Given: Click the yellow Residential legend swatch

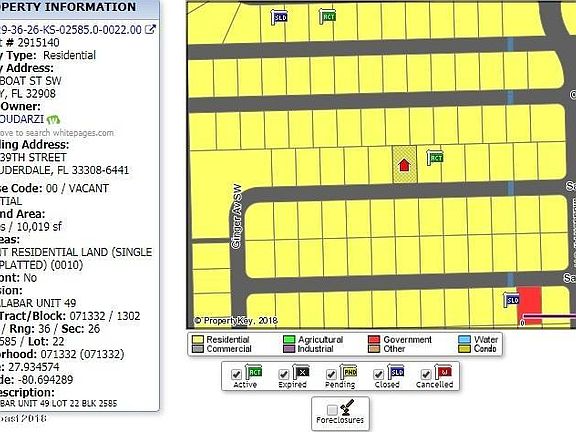Looking at the screenshot, I should [198, 339].
